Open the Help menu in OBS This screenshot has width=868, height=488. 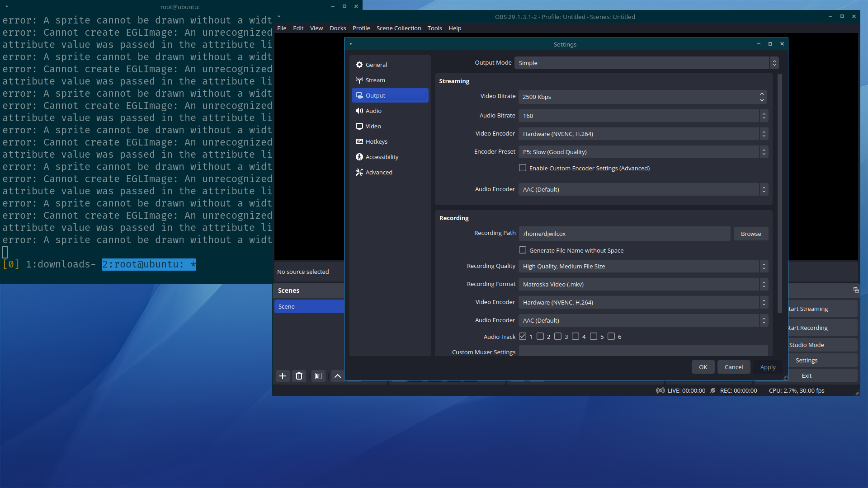click(x=455, y=28)
